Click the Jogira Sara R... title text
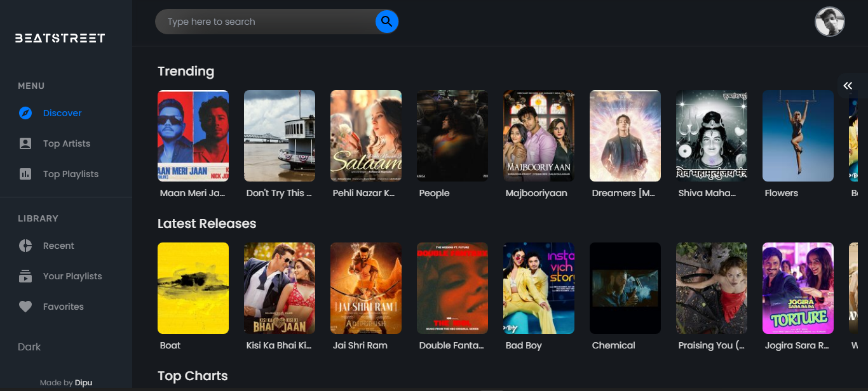 click(x=797, y=345)
